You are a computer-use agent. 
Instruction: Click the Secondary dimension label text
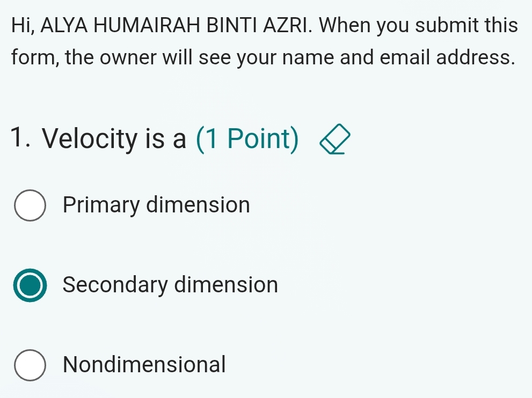(170, 285)
